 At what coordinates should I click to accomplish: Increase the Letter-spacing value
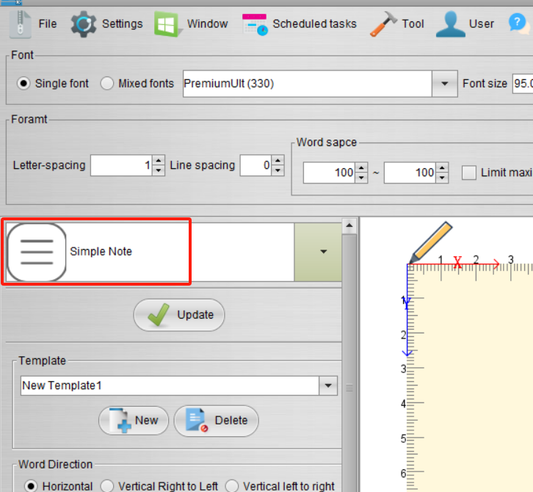pos(158,160)
